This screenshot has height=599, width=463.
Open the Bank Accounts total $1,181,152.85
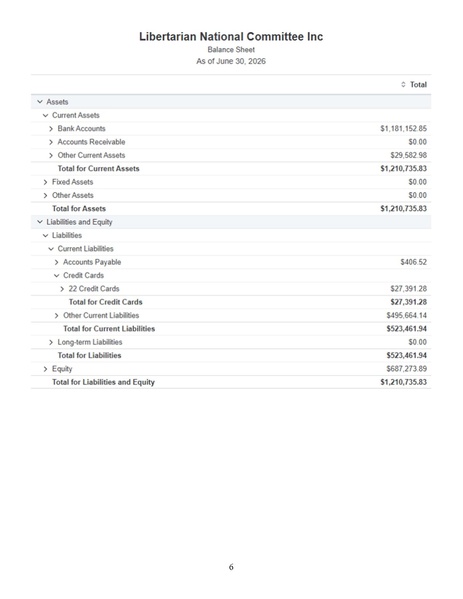tap(403, 129)
